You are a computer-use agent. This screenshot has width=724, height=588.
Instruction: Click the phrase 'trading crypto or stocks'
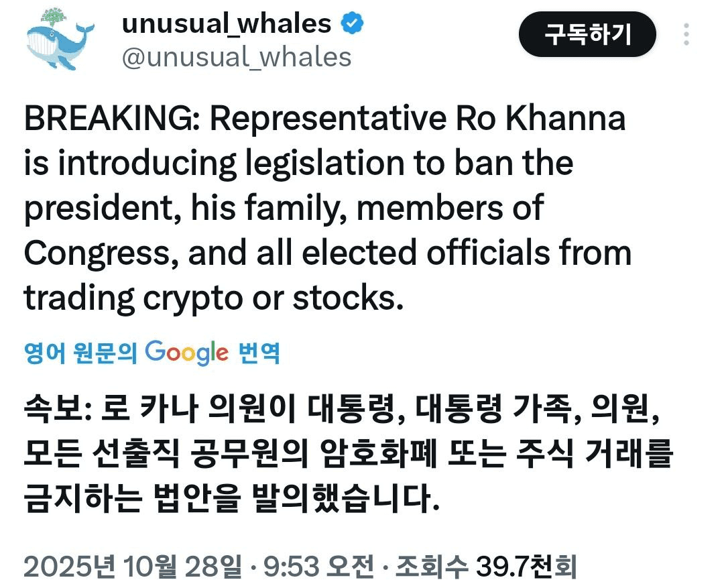coord(213,298)
